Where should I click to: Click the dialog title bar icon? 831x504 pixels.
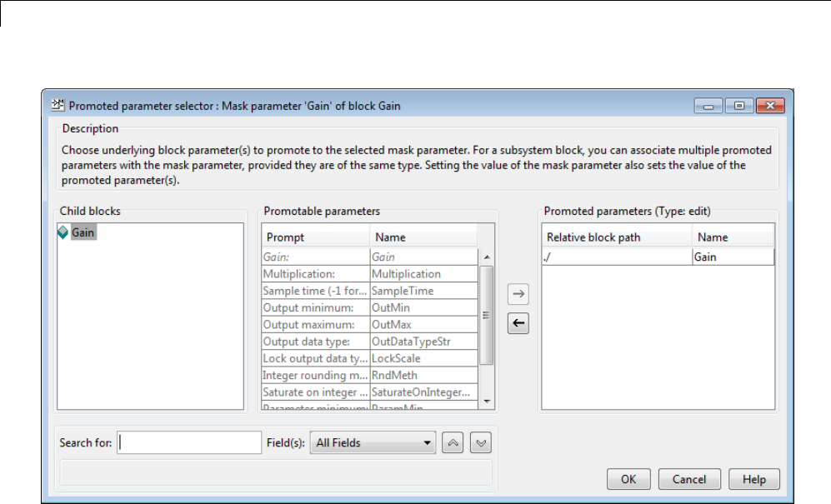pos(58,106)
